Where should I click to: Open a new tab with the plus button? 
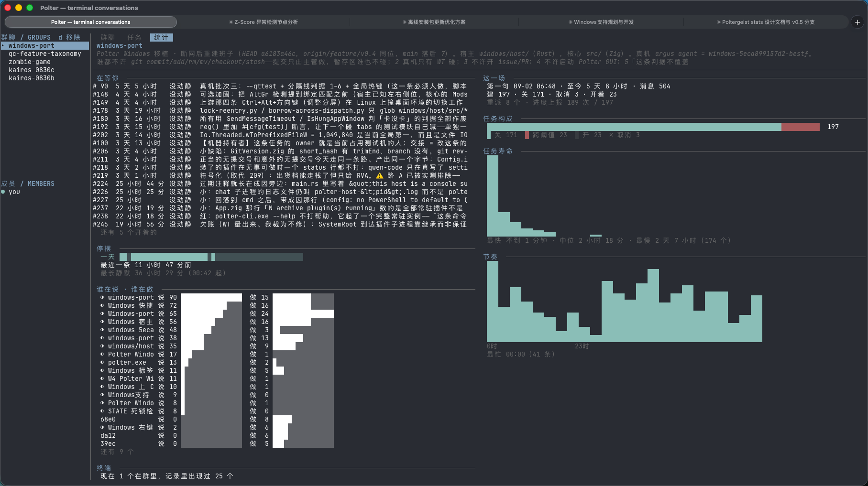pyautogui.click(x=857, y=22)
